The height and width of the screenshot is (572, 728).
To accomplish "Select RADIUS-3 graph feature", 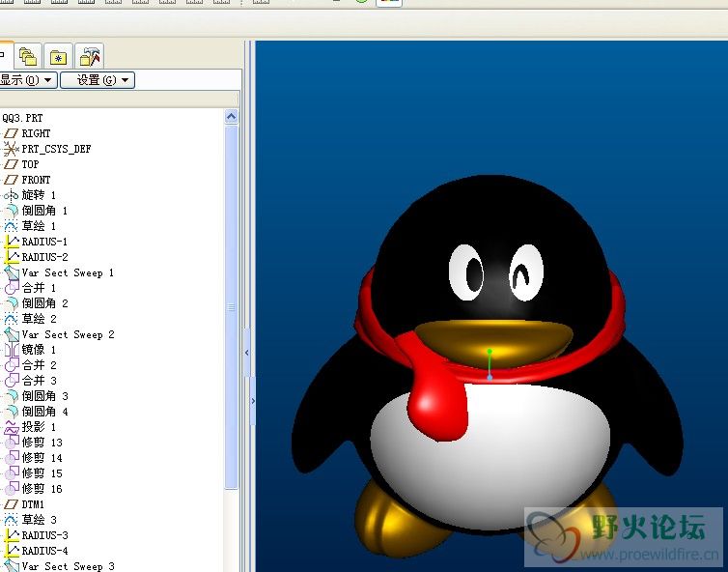I will click(x=45, y=535).
